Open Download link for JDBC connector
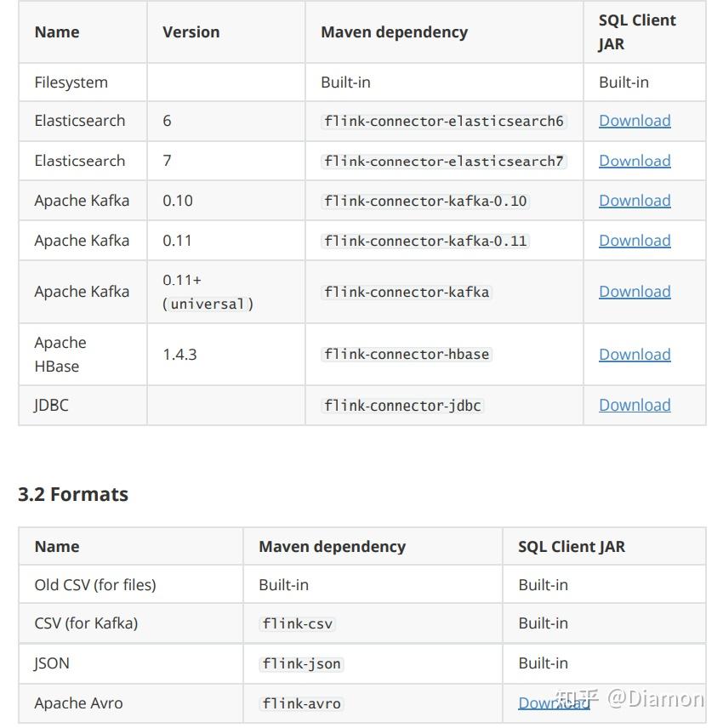Screen dimensions: 723x728 click(635, 406)
